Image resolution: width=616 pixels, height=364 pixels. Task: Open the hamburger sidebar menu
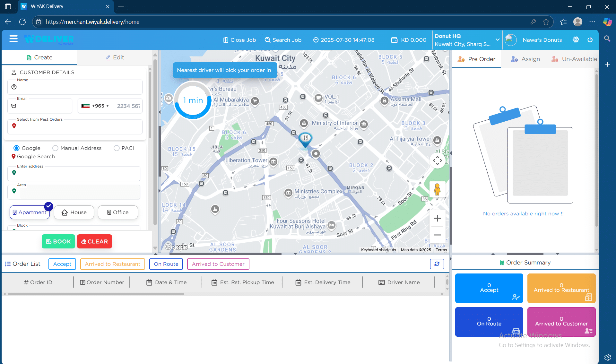tap(13, 39)
